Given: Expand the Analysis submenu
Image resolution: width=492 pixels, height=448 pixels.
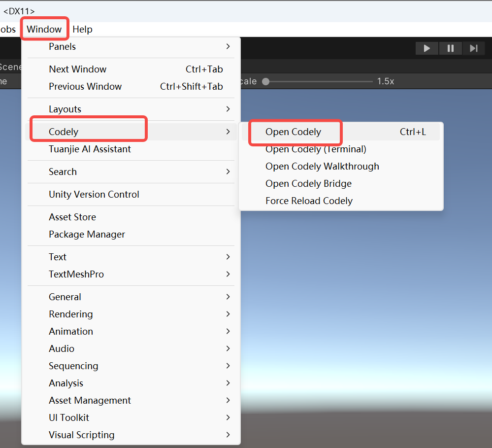Looking at the screenshot, I should 131,383.
